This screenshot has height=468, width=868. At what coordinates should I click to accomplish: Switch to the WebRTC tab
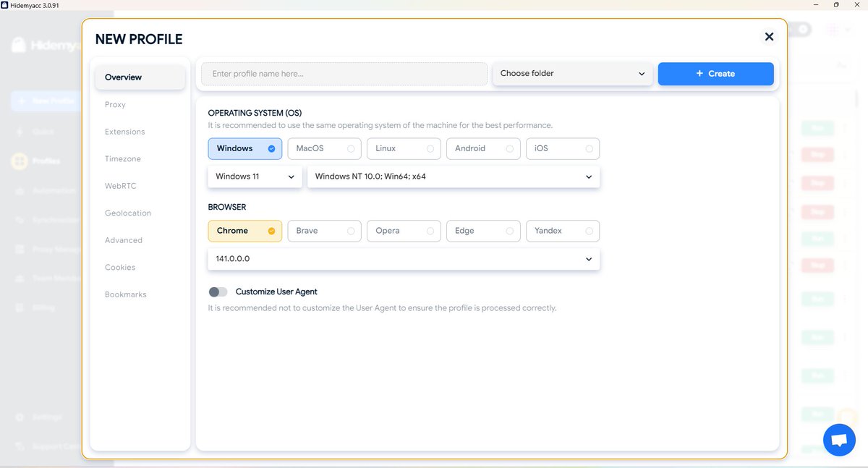tap(120, 186)
